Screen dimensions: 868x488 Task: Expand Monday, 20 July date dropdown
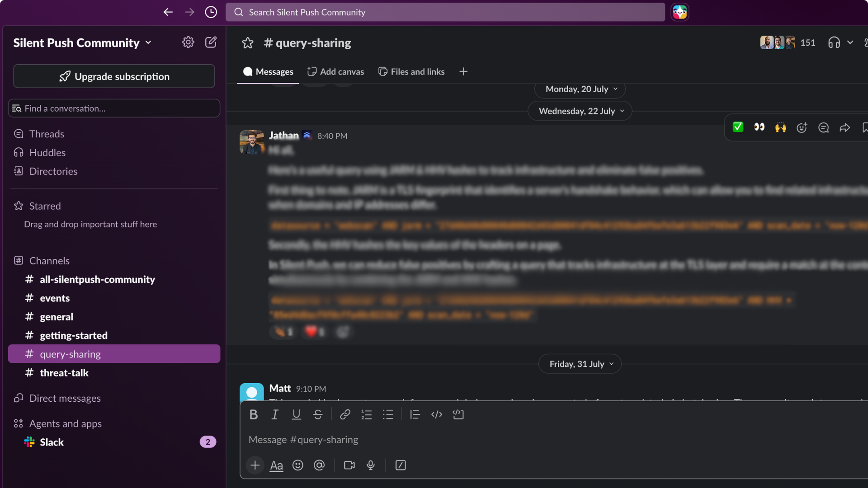(x=580, y=89)
